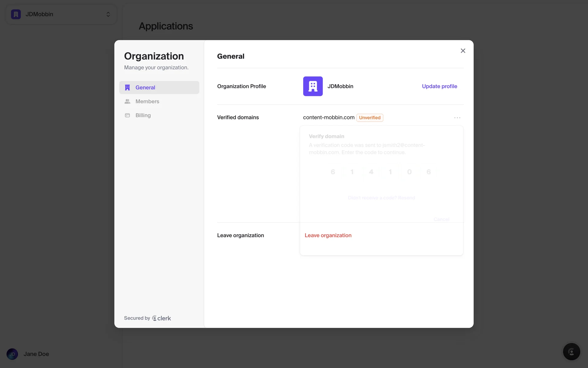
Task: Click the Clerk logo in footer
Action: (162, 318)
